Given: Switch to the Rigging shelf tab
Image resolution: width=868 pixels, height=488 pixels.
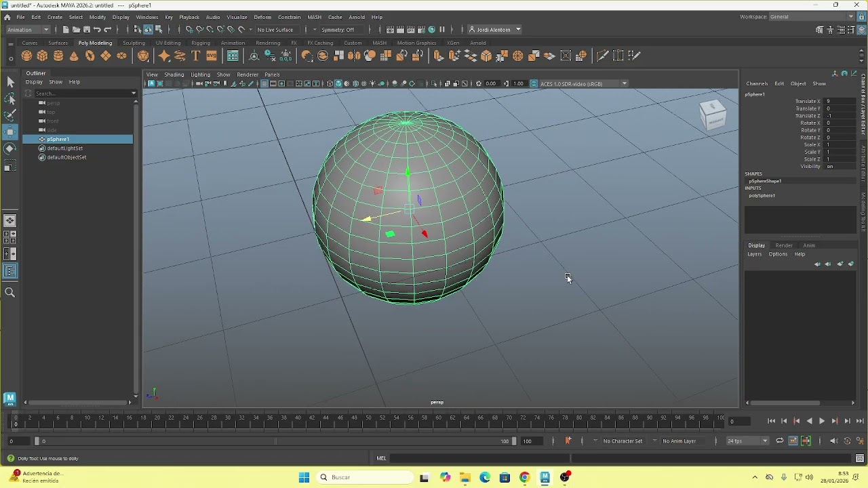Looking at the screenshot, I should tap(201, 43).
